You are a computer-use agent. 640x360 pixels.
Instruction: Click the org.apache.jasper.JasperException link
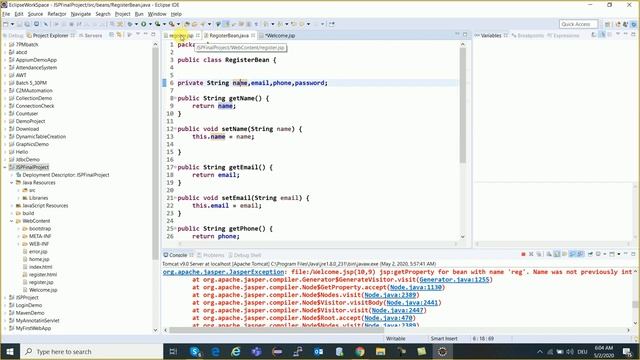[223, 272]
